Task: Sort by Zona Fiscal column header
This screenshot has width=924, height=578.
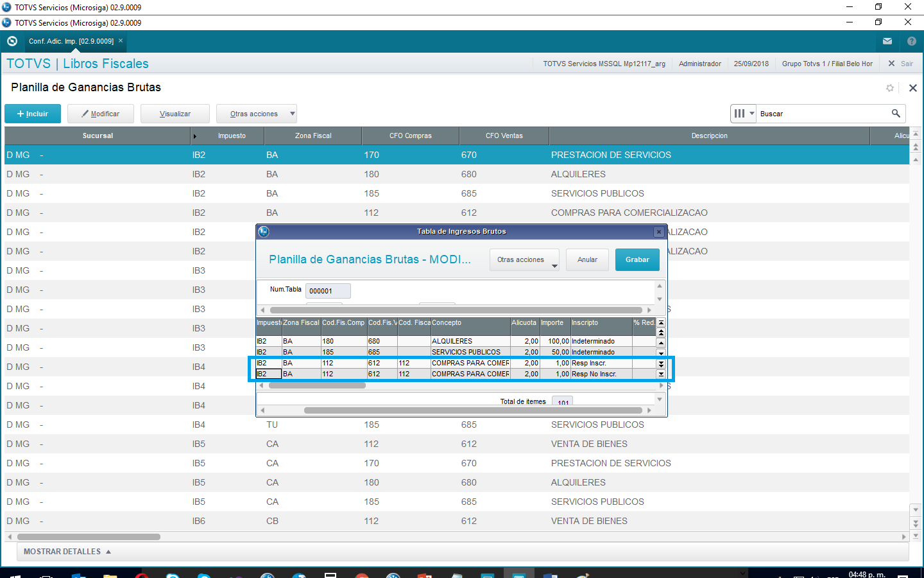Action: (x=313, y=136)
